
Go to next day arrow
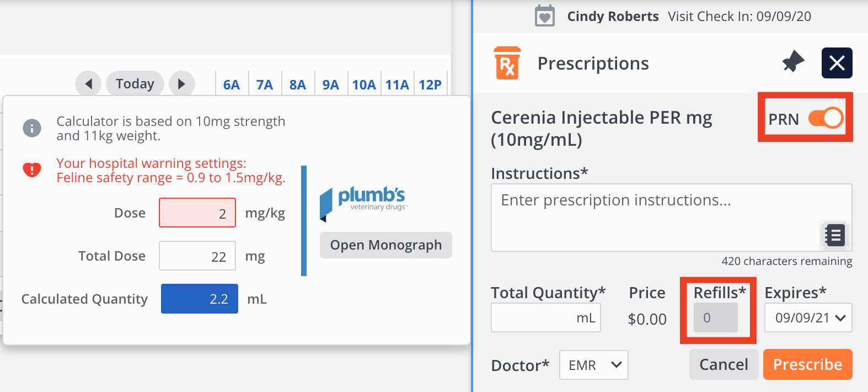coord(181,84)
